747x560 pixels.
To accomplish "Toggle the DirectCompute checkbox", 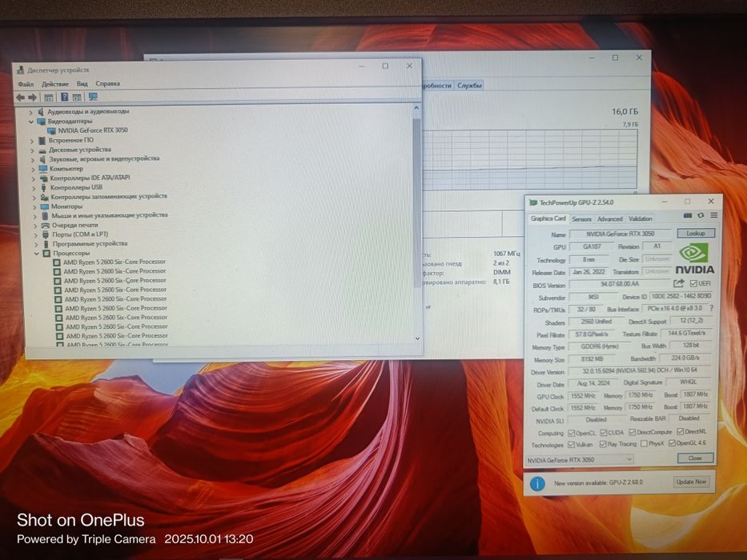I will [632, 432].
